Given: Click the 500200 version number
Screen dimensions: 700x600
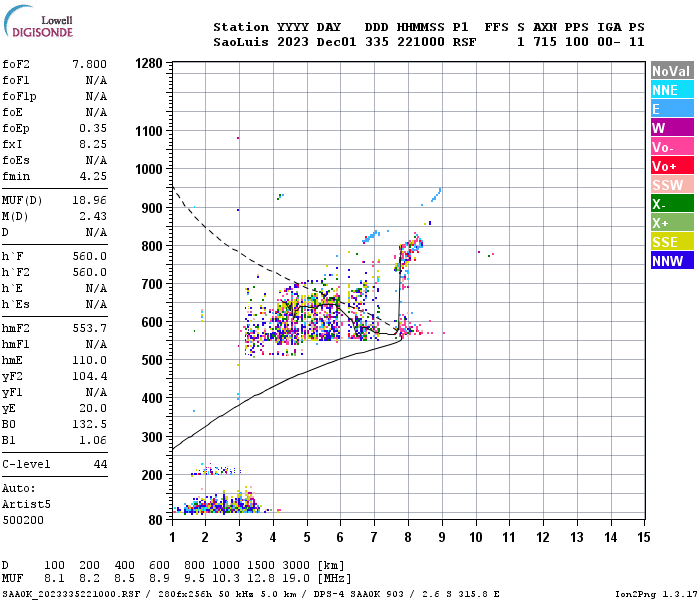Looking at the screenshot, I should (x=23, y=520).
